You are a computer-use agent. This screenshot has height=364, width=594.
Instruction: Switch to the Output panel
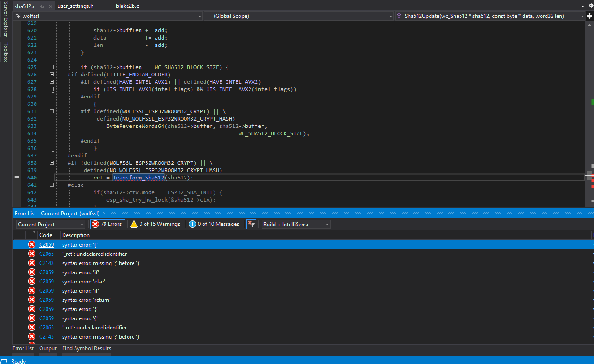click(x=47, y=348)
